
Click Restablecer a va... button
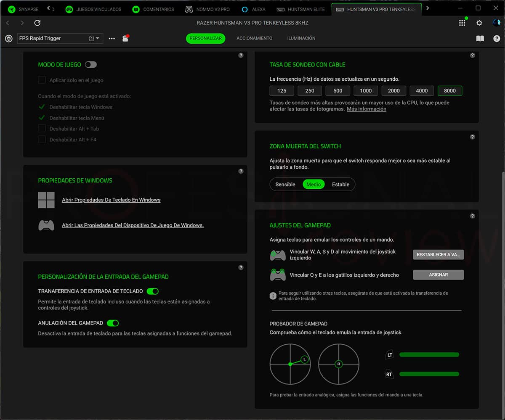(x=439, y=254)
